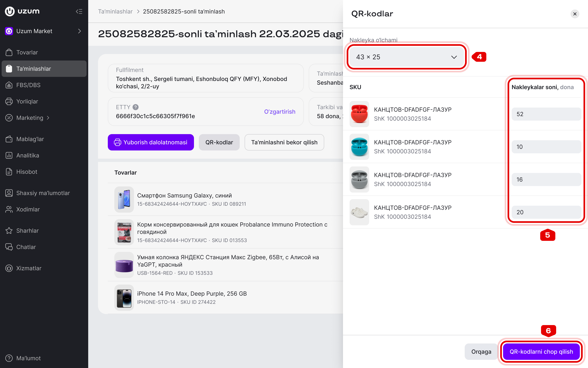Click the iPhone 14 Pro Max thumbnail
Viewport: 588px width, 368px height.
click(124, 298)
